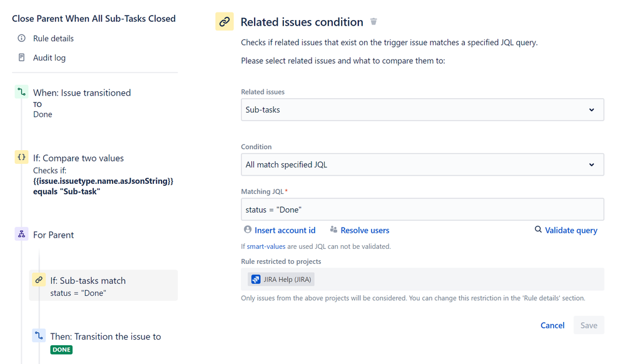The height and width of the screenshot is (364, 625).
Task: Click the yellow link icon in header
Action: [x=224, y=22]
